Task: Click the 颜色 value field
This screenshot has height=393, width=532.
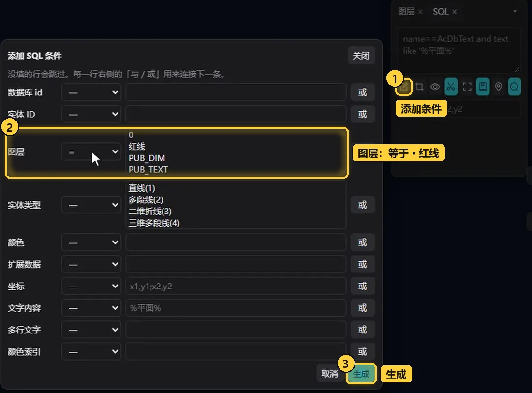Action: tap(236, 242)
